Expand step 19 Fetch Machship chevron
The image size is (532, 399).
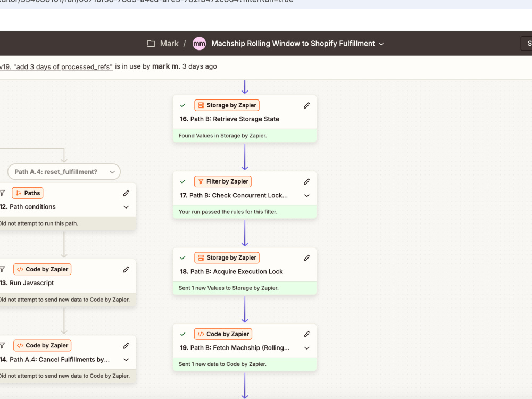[307, 348]
